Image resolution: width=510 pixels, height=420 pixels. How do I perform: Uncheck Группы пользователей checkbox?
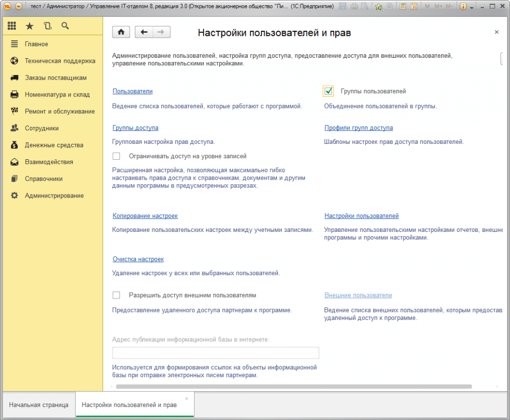(329, 91)
